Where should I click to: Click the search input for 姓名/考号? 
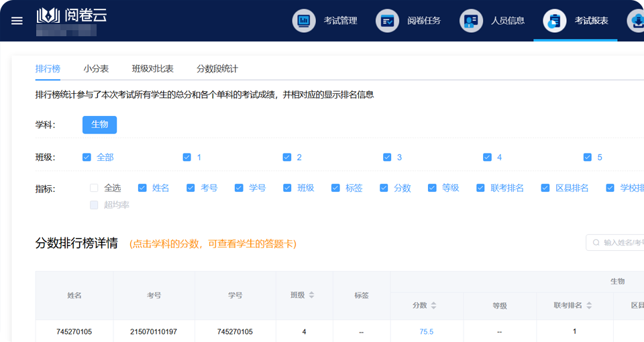click(x=615, y=243)
